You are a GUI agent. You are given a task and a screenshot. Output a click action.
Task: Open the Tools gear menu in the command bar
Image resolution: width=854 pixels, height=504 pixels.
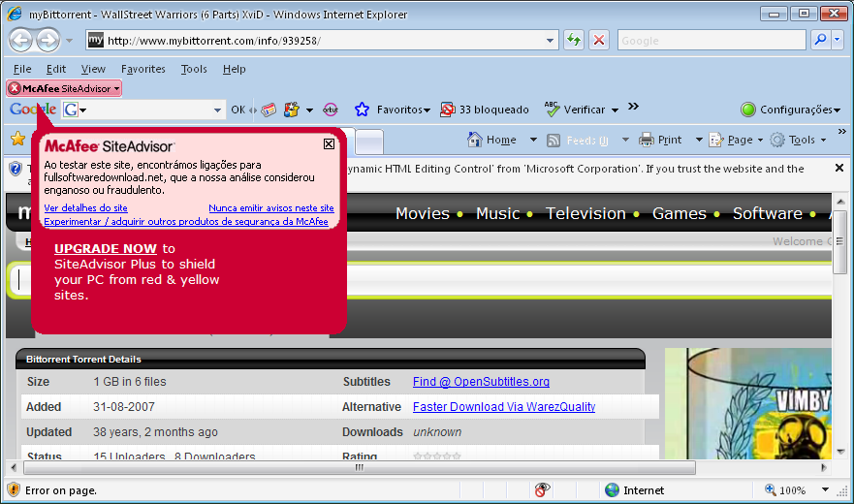pos(798,140)
